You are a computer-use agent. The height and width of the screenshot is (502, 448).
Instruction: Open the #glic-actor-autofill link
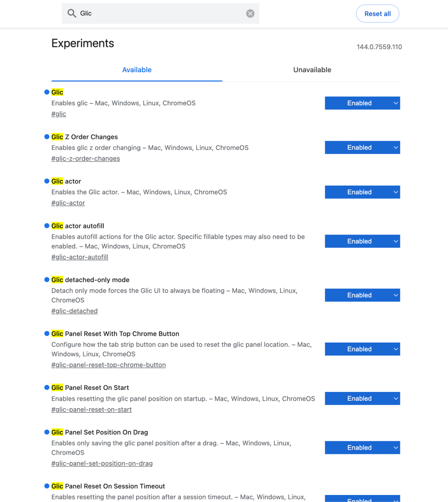[x=80, y=257]
